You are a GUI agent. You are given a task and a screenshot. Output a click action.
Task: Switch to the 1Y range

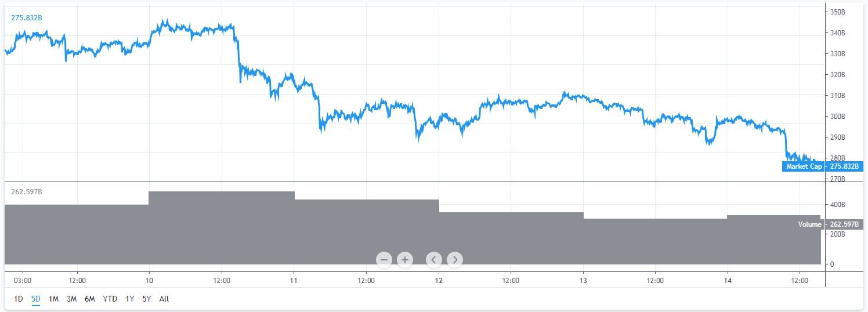(129, 299)
